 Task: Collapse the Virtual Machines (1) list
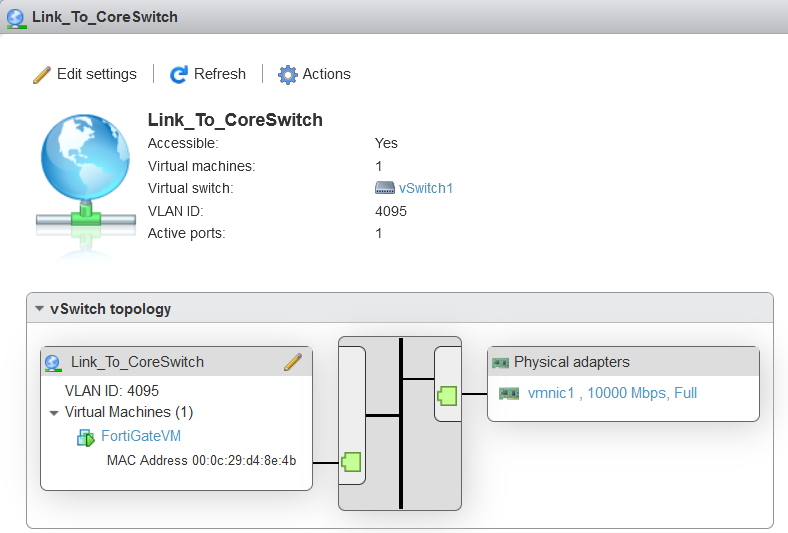tap(54, 412)
